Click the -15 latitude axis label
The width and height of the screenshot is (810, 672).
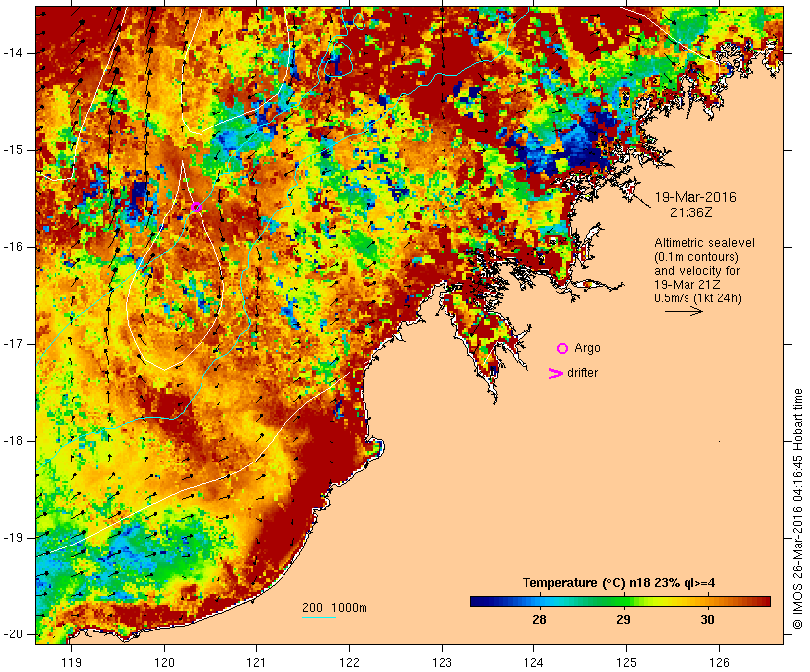[12, 150]
